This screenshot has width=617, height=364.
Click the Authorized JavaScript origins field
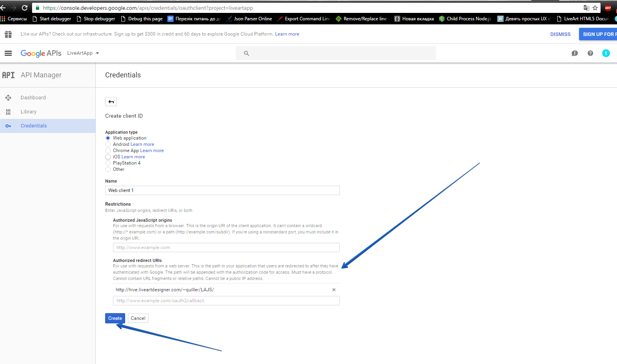(x=226, y=247)
